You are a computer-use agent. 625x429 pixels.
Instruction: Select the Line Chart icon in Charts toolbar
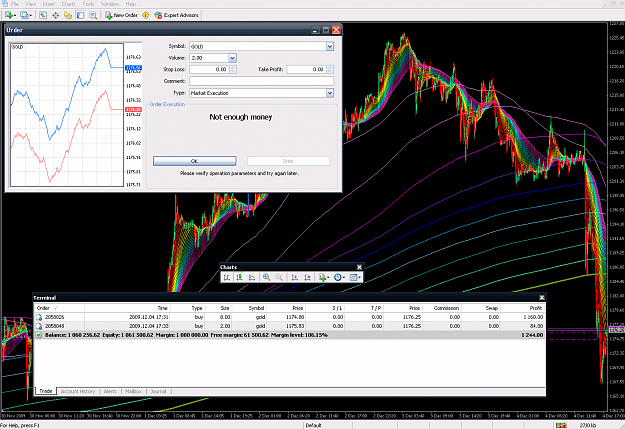pos(252,277)
